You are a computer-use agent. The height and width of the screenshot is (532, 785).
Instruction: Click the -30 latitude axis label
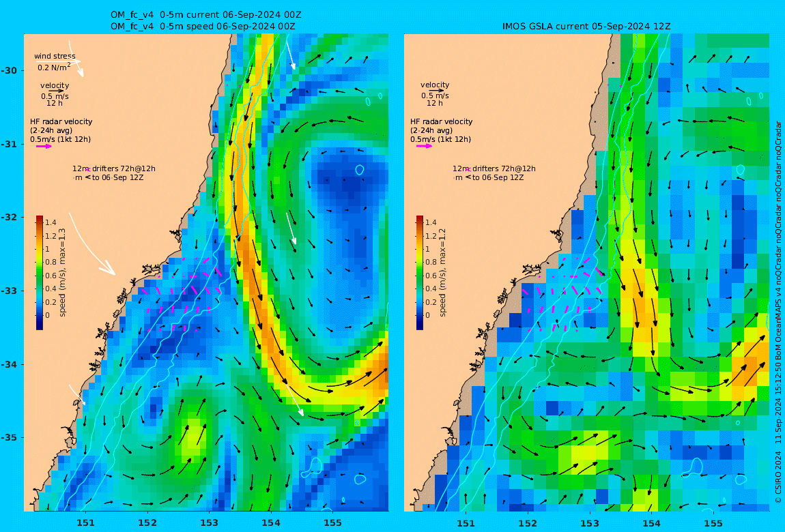[8, 70]
